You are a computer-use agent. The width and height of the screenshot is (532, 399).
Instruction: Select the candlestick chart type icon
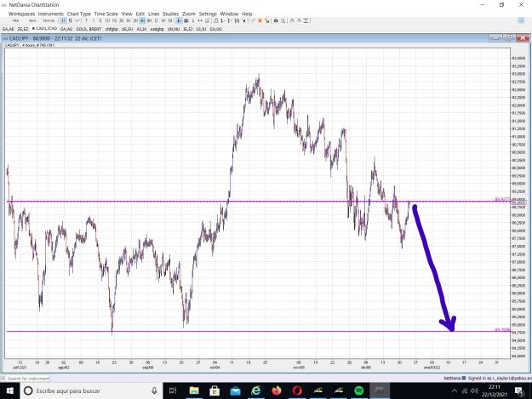[71, 20]
